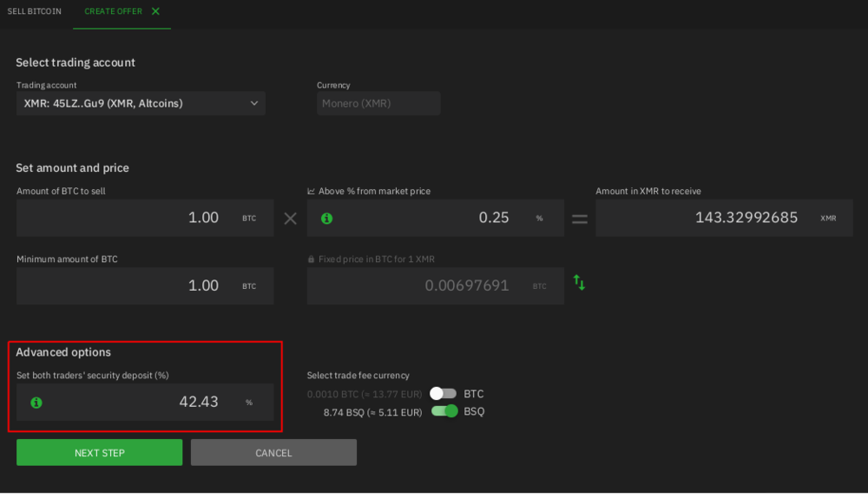Viewport: 868px width, 498px height.
Task: Click the Trading account dropdown chevron arrow
Action: [254, 103]
